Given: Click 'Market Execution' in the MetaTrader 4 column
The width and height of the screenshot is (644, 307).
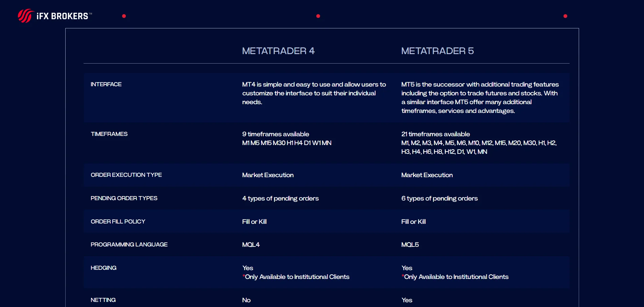Looking at the screenshot, I should [268, 175].
